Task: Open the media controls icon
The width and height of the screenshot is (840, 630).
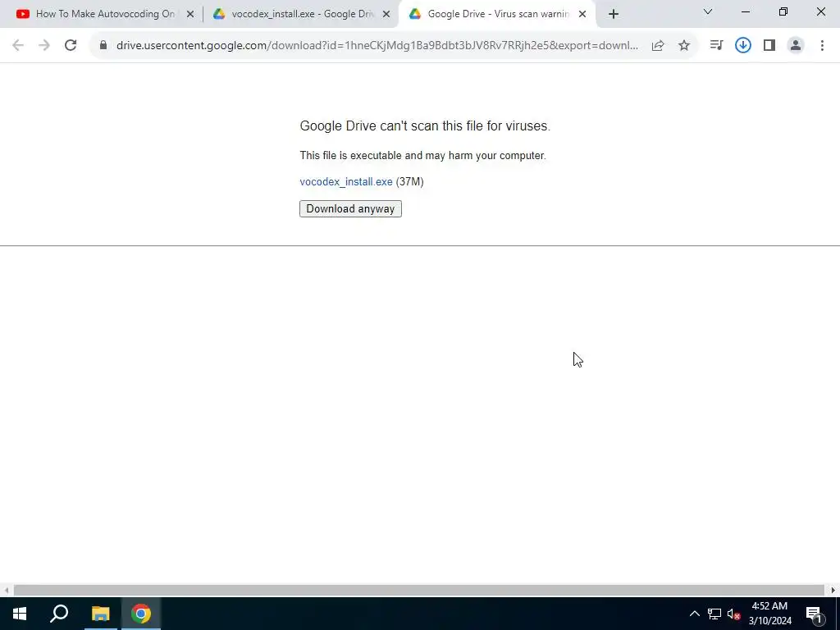Action: (716, 46)
